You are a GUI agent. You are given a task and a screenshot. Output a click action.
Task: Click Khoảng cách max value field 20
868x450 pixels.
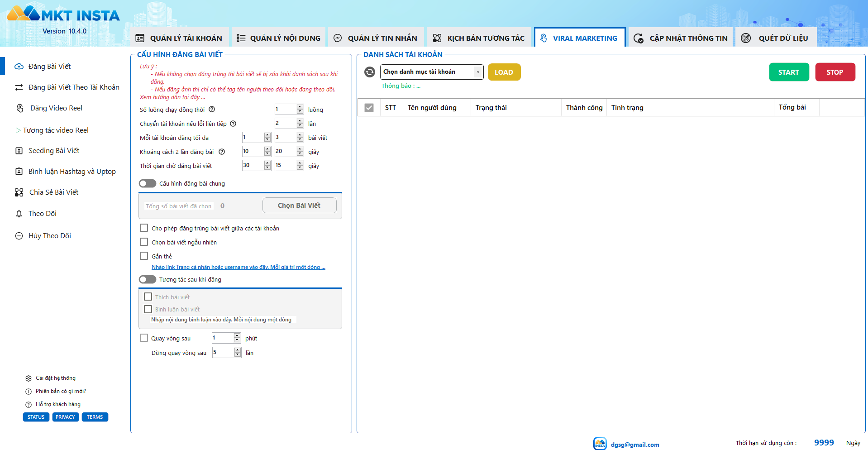click(x=286, y=151)
